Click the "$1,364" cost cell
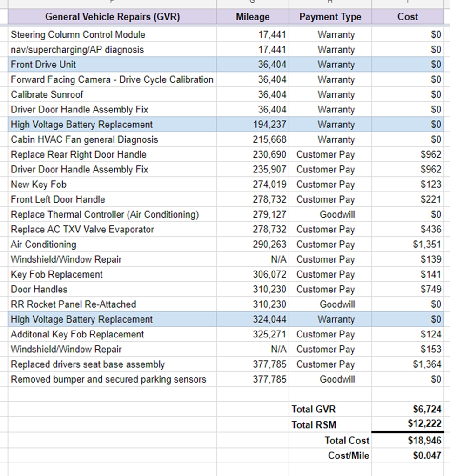The width and height of the screenshot is (450, 476). (408, 364)
